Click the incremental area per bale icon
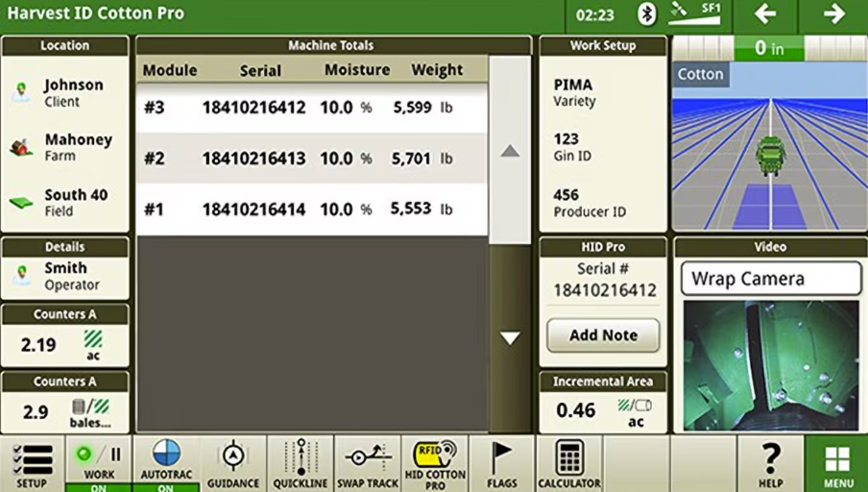868x492 pixels. click(x=635, y=406)
